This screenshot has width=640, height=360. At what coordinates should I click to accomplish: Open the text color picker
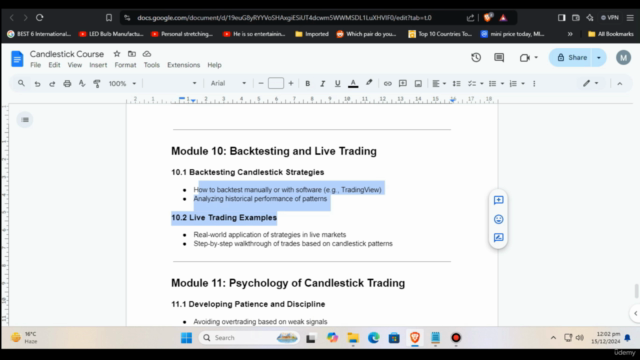[x=353, y=84]
